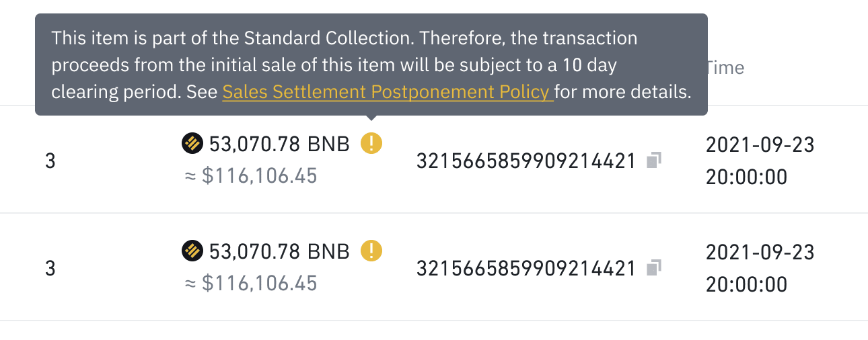This screenshot has width=868, height=340.
Task: Click quantity 3 in the first row
Action: 50,161
